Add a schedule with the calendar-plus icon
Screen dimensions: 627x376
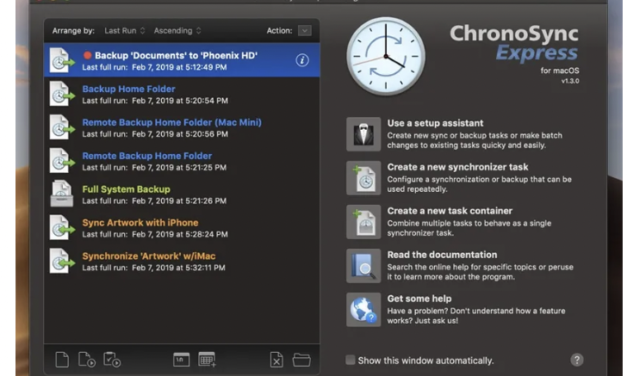click(x=207, y=360)
